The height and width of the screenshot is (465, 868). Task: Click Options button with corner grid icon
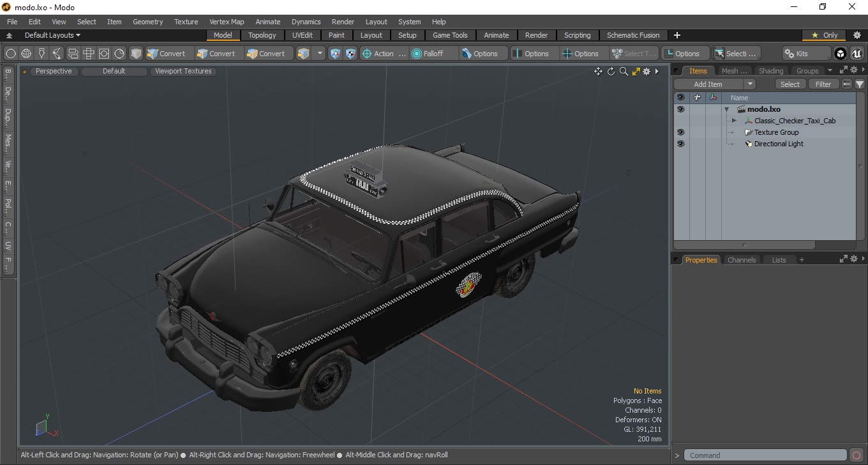coord(685,54)
